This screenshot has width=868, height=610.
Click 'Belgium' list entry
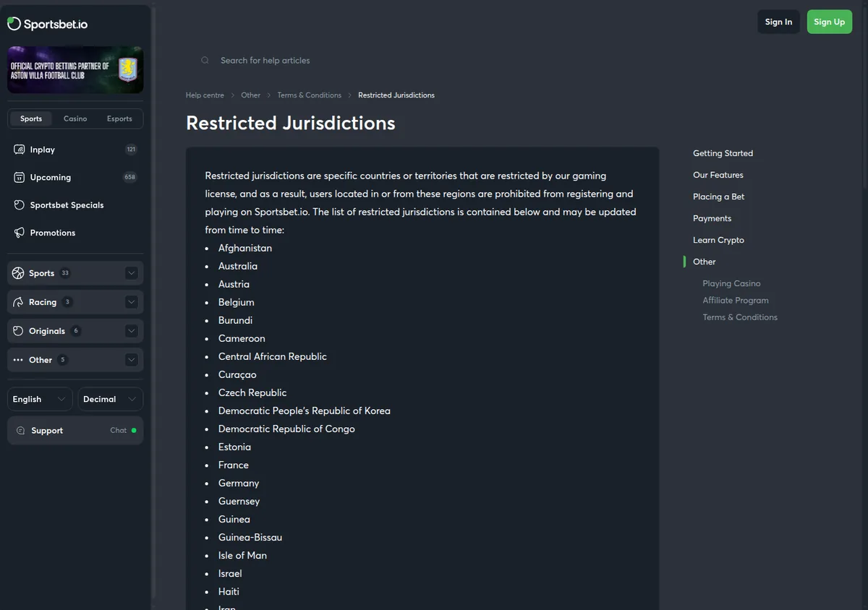(237, 302)
